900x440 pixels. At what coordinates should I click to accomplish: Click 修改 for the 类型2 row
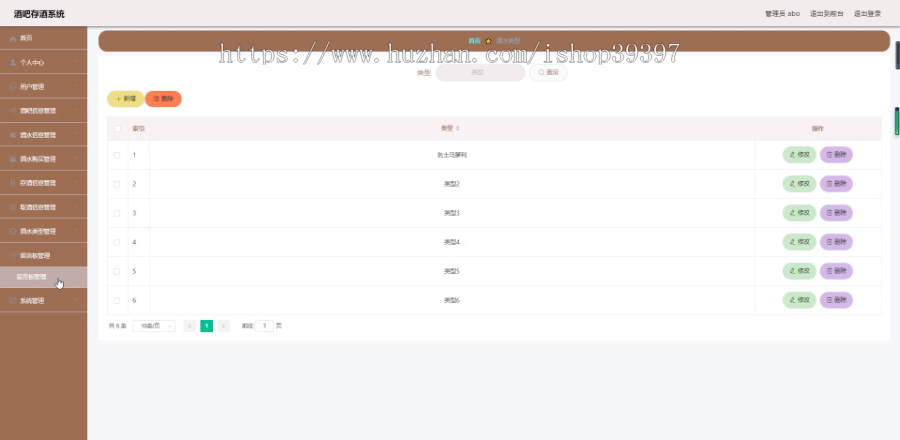click(x=799, y=184)
